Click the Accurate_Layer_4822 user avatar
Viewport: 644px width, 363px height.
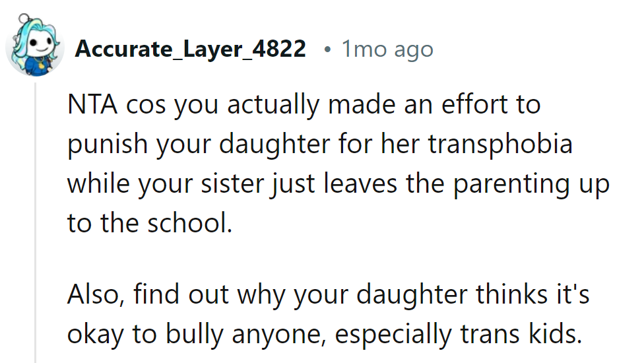tap(34, 48)
